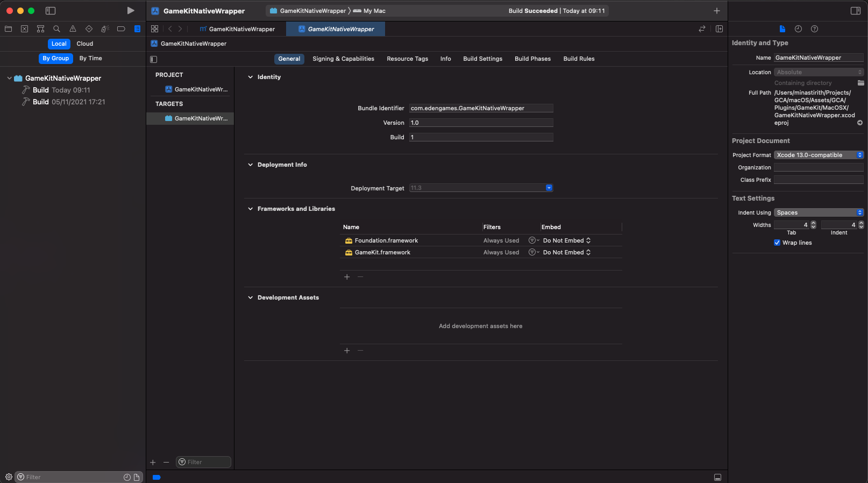The image size is (868, 483).
Task: Select the General tab
Action: [289, 59]
